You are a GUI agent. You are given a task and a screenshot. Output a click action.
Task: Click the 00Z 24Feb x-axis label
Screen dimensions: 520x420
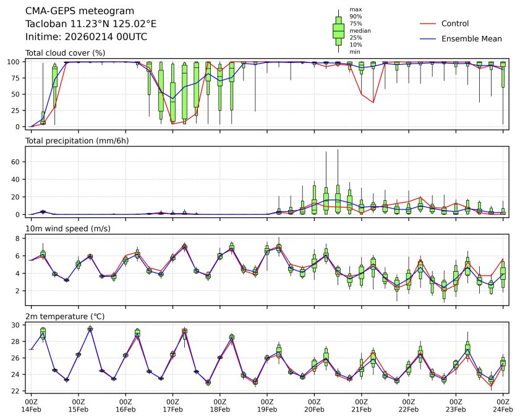503,405
